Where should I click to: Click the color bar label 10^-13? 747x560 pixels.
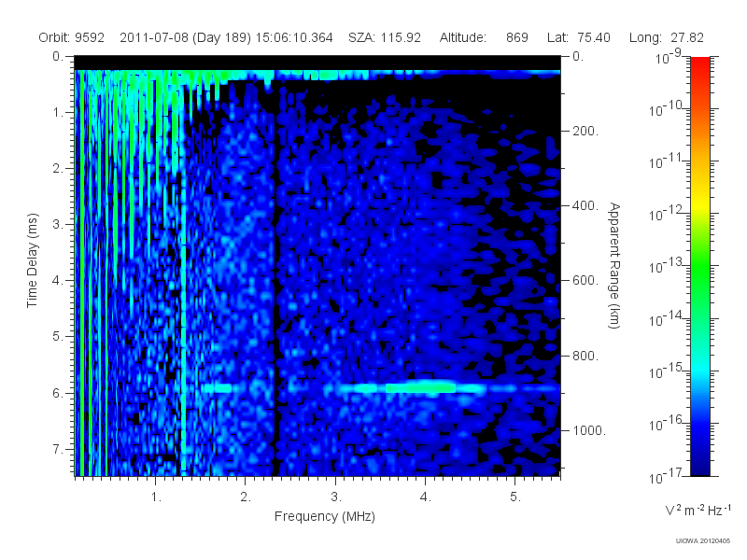point(667,266)
